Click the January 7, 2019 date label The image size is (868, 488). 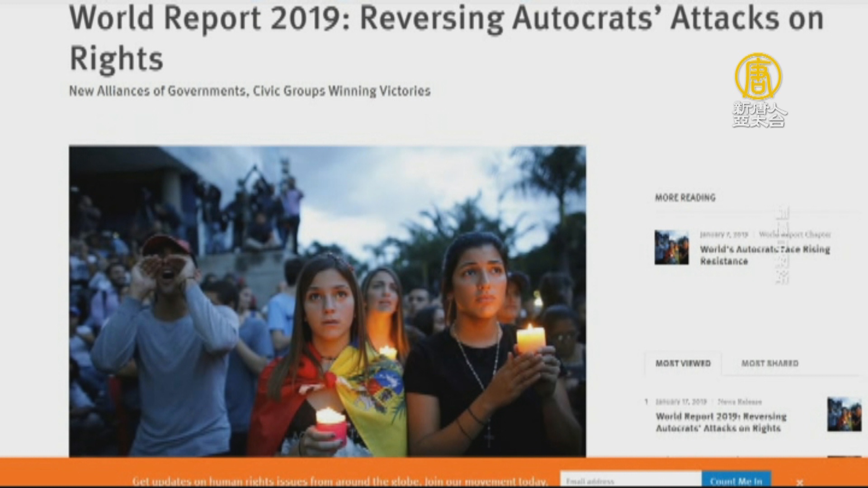point(723,235)
